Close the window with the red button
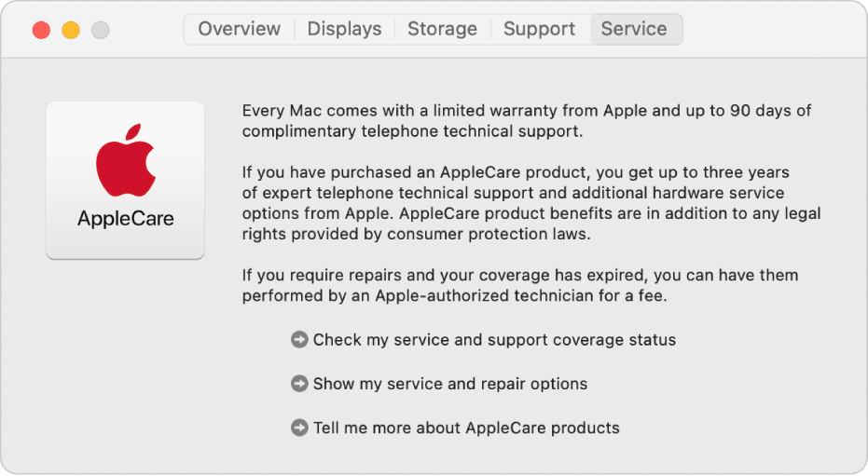Viewport: 868px width, 476px height. tap(41, 30)
